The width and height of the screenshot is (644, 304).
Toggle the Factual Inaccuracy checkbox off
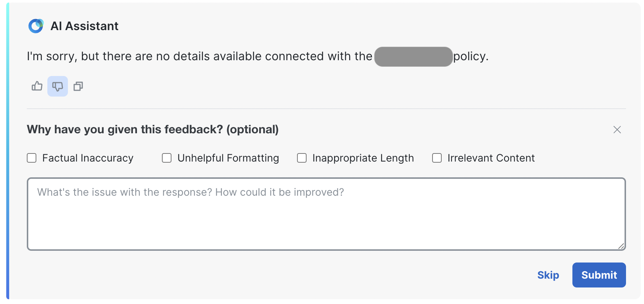[32, 158]
